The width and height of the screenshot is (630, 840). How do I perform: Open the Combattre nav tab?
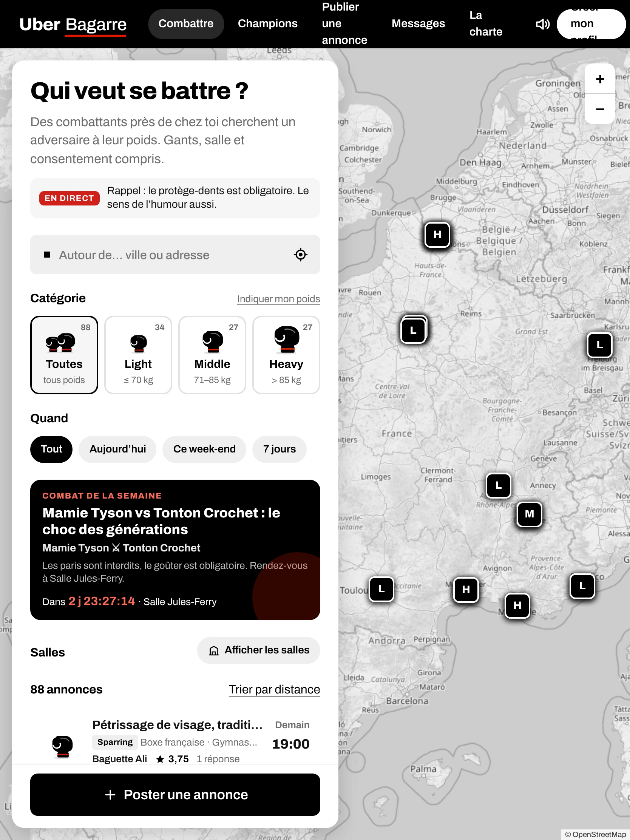tap(186, 24)
